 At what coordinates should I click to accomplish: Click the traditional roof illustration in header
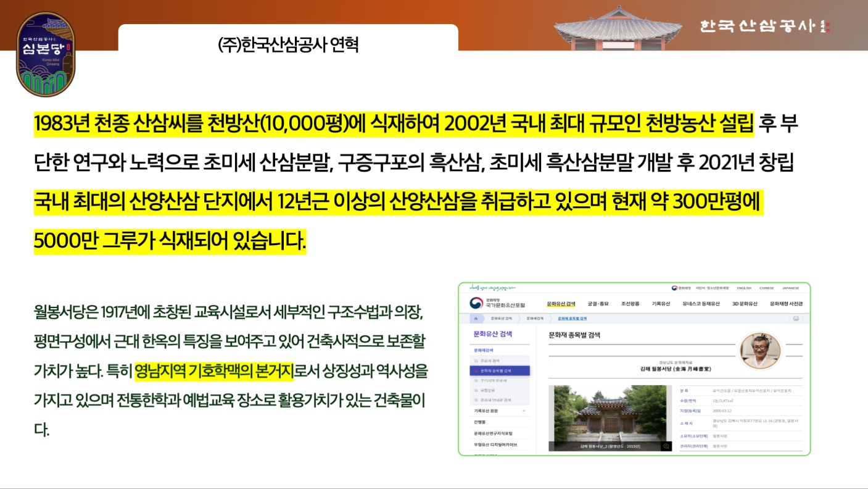(617, 27)
